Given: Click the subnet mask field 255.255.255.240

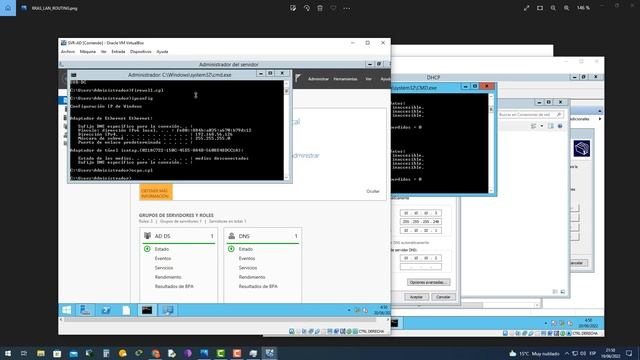Looking at the screenshot, I should 421,222.
